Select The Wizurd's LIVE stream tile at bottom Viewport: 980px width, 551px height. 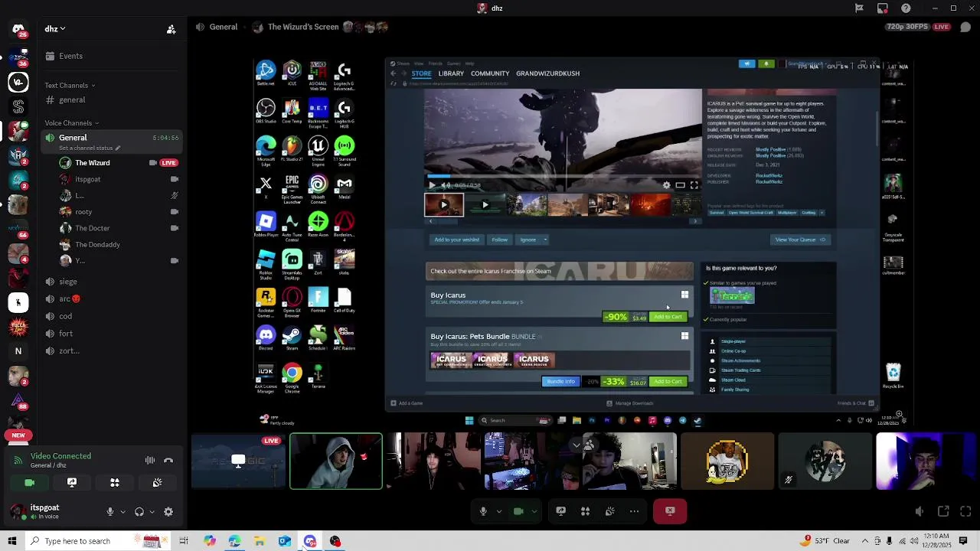point(238,461)
